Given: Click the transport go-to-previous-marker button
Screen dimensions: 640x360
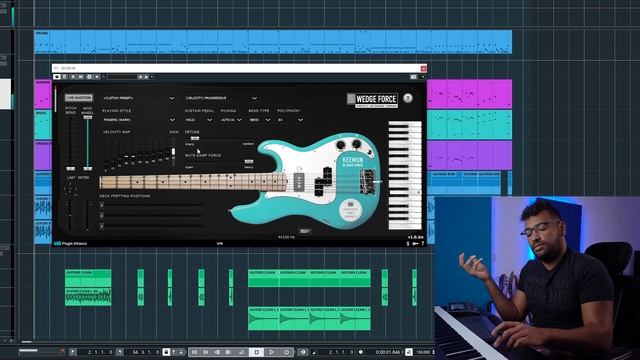Looking at the screenshot, I should (194, 352).
